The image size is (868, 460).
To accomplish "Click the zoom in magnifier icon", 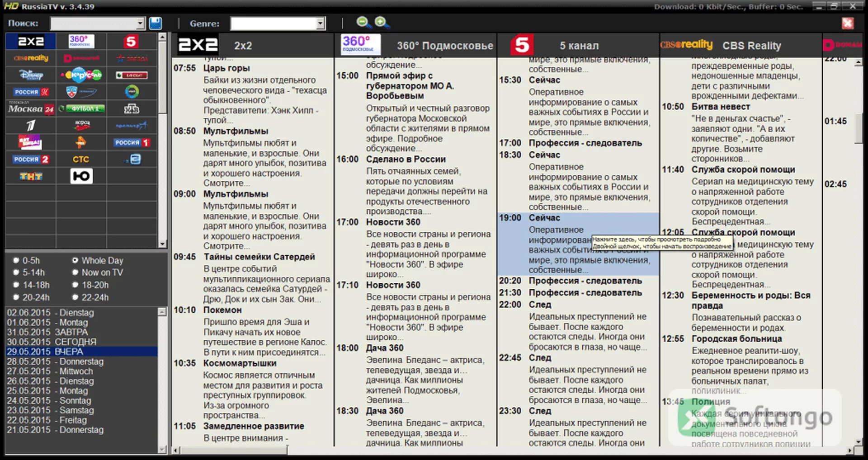I will point(382,22).
